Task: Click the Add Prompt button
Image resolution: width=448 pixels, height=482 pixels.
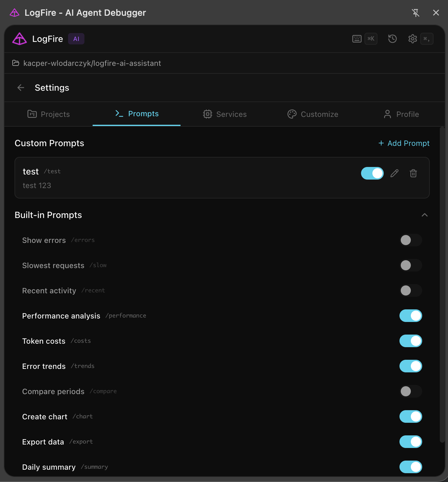Action: point(404,143)
